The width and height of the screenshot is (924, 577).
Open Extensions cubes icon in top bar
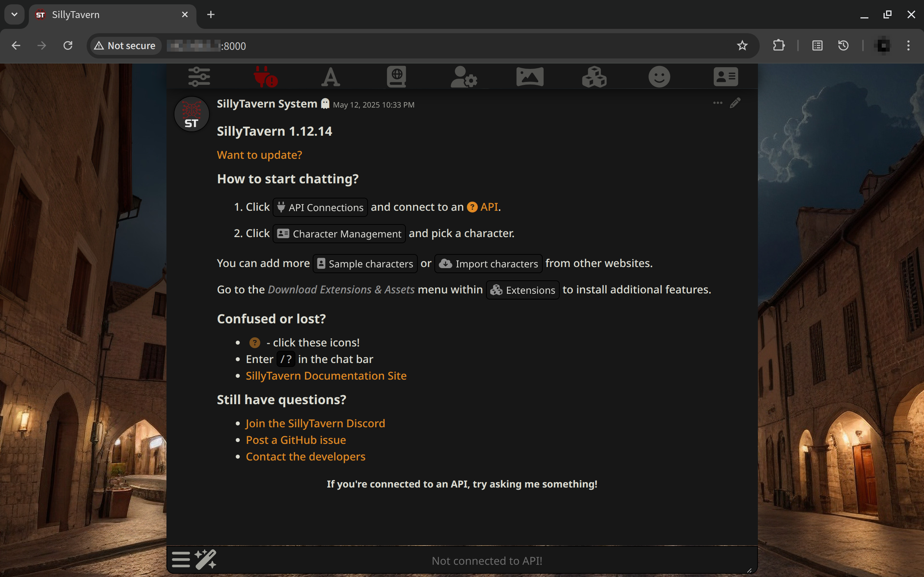[x=594, y=77]
